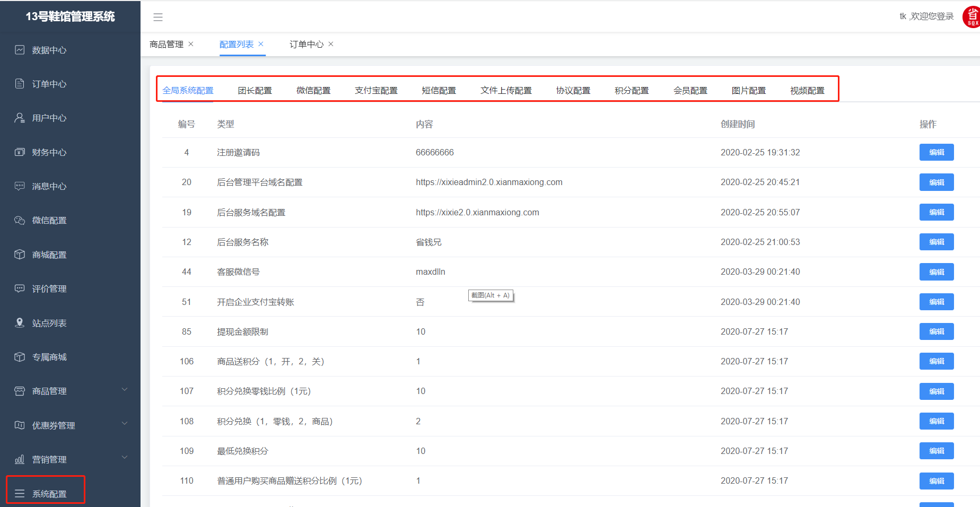Screen dimensions: 980x507
Task: Close the 订单中心 page tab
Action: [331, 44]
